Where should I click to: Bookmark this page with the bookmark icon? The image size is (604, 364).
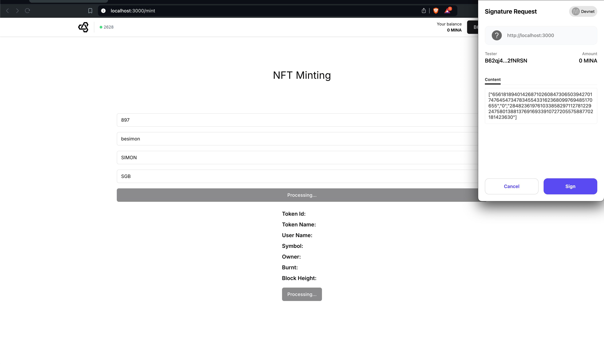tap(90, 11)
